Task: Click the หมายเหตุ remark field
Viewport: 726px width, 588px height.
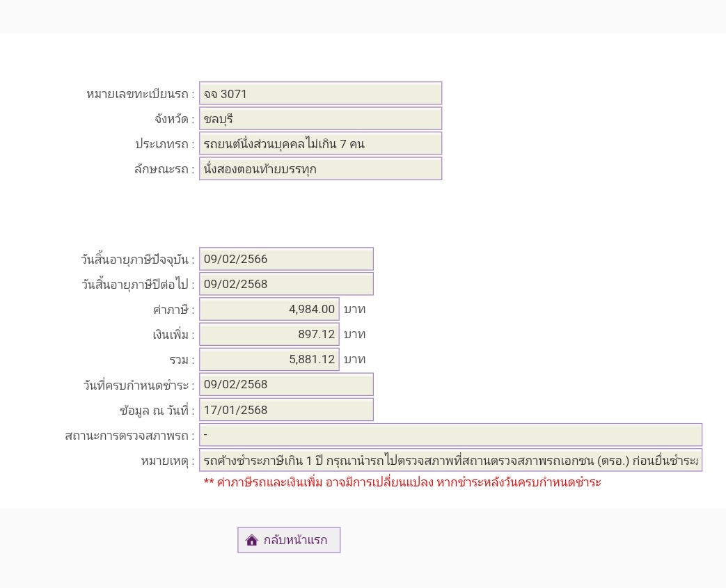Action: pyautogui.click(x=450, y=460)
